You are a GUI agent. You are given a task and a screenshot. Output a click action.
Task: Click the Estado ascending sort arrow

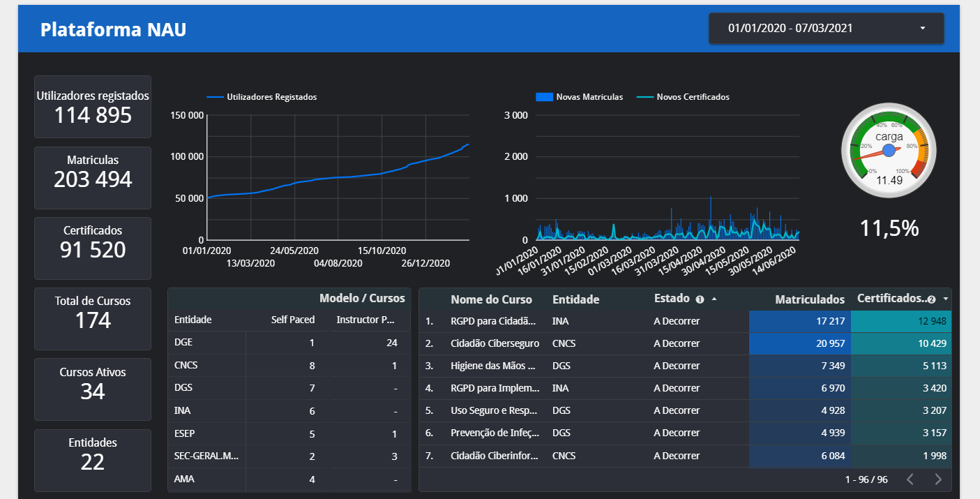click(714, 299)
